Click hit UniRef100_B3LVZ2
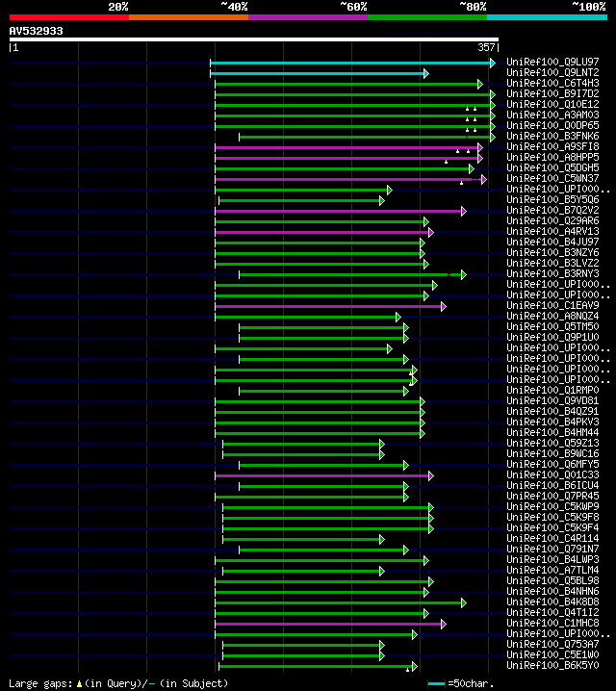 tap(552, 263)
